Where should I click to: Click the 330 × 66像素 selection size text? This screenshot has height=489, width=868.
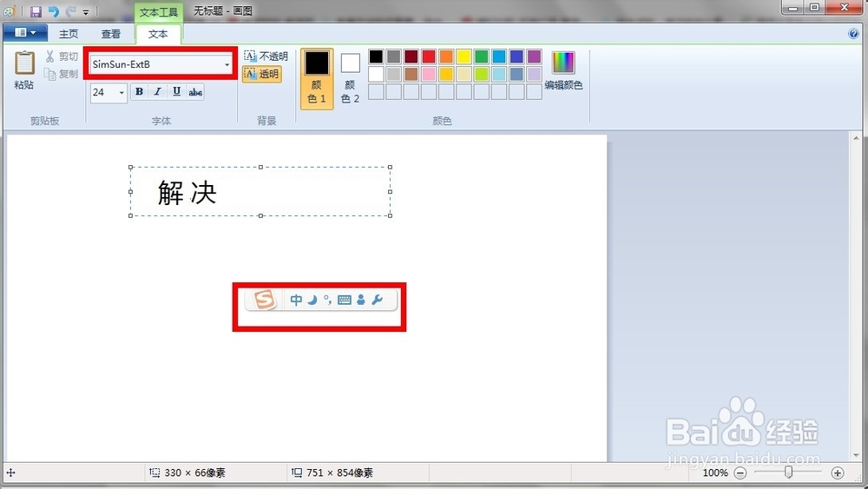(194, 473)
